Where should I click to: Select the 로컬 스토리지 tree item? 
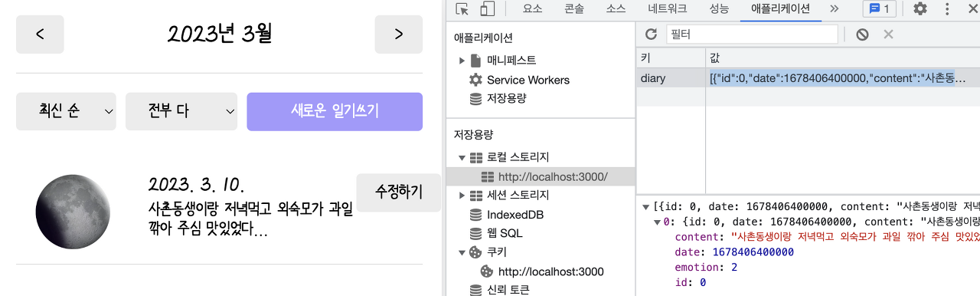pyautogui.click(x=518, y=157)
